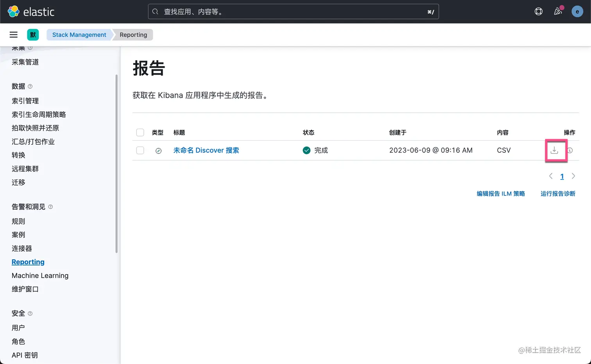Click the Reporting breadcrumb
The height and width of the screenshot is (364, 591).
click(x=133, y=35)
